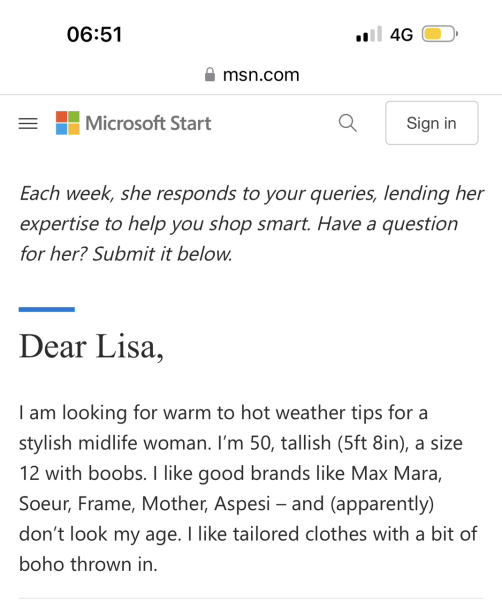Click the blue divider line above heading
Viewport: 502px width, 600px height.
tap(47, 309)
